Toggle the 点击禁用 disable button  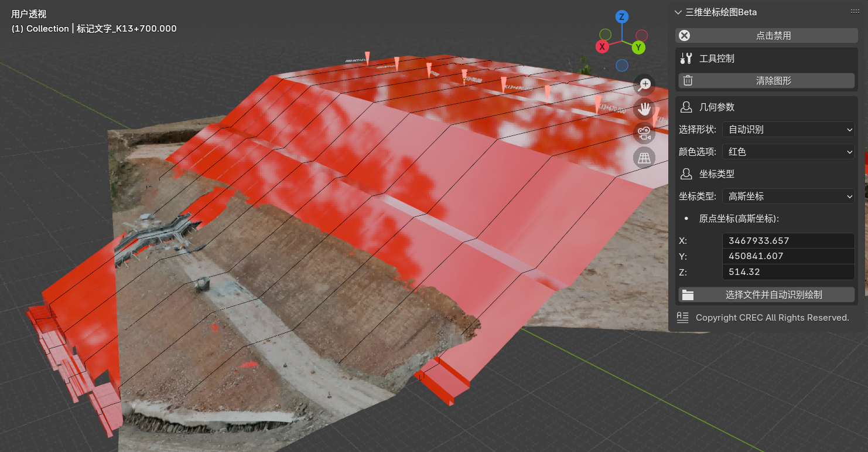766,36
